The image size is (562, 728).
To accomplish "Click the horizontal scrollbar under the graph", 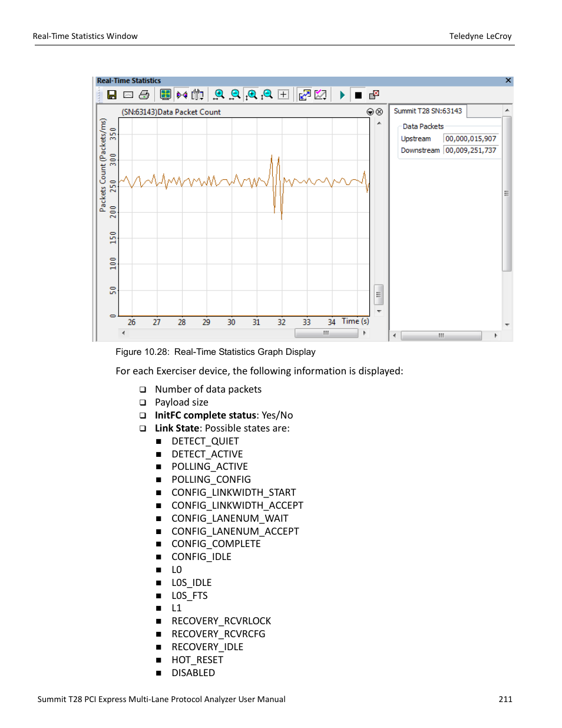I will pyautogui.click(x=326, y=332).
